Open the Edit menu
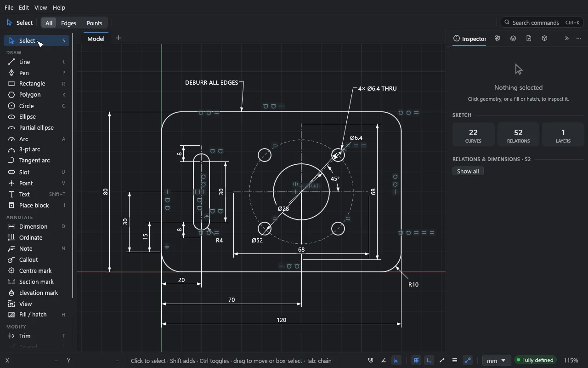The height and width of the screenshot is (368, 588). pos(24,7)
